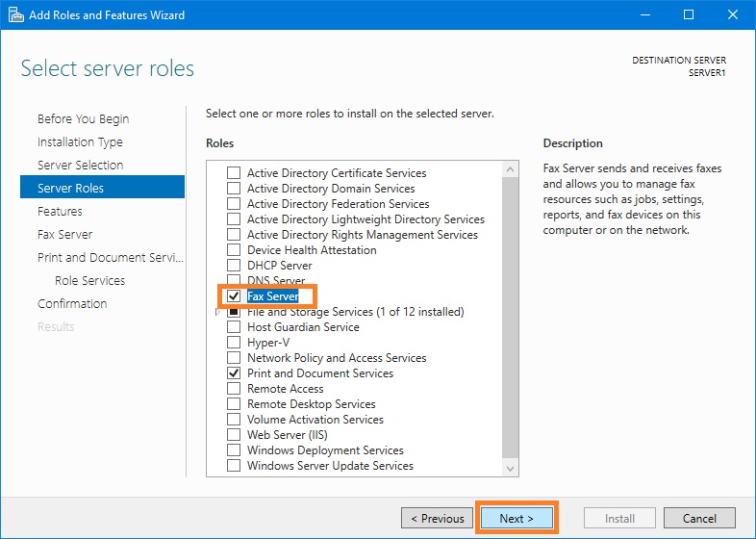756x539 pixels.
Task: Cancel the wizard
Action: point(699,518)
